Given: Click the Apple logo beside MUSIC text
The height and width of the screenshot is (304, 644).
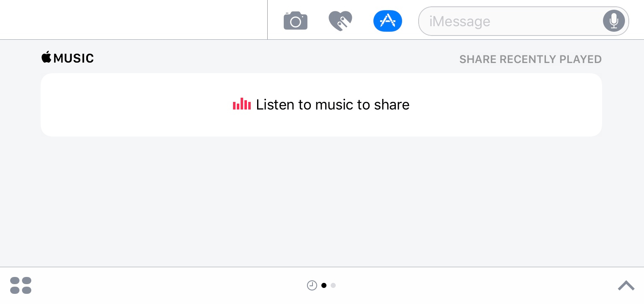Looking at the screenshot, I should [47, 57].
